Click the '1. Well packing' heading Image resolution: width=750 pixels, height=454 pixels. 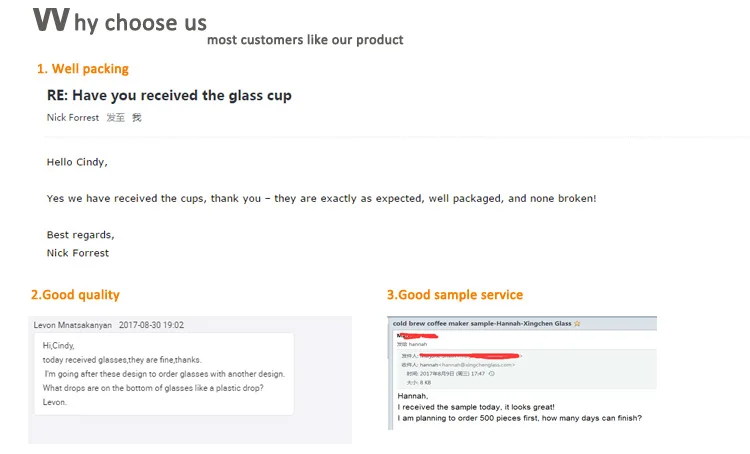pyautogui.click(x=83, y=69)
